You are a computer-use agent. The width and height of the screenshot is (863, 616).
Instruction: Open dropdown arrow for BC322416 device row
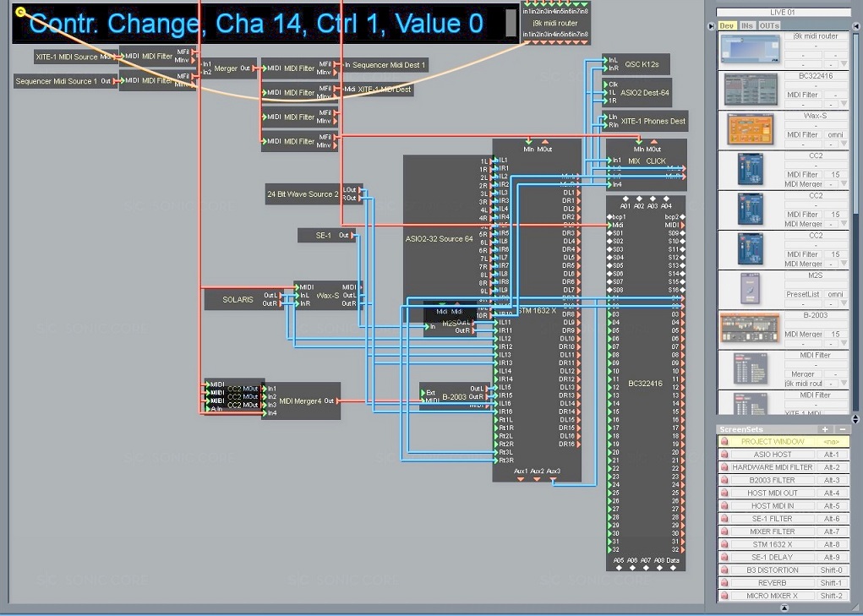coord(843,105)
